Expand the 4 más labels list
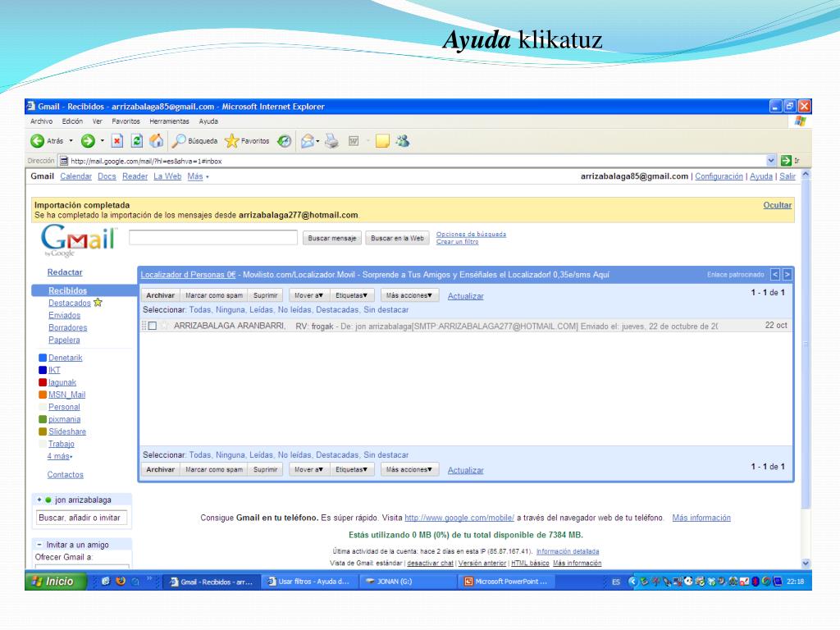The height and width of the screenshot is (630, 840). coord(59,456)
